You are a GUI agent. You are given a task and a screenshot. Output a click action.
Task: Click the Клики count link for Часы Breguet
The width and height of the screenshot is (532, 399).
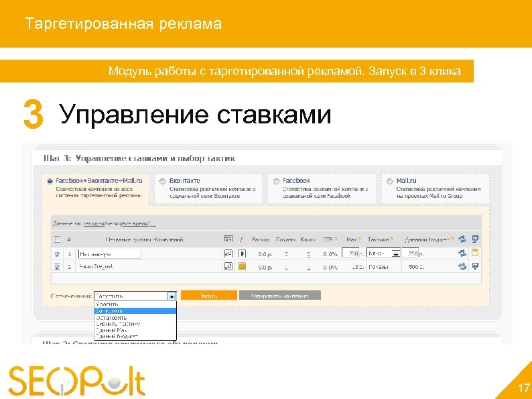308,268
